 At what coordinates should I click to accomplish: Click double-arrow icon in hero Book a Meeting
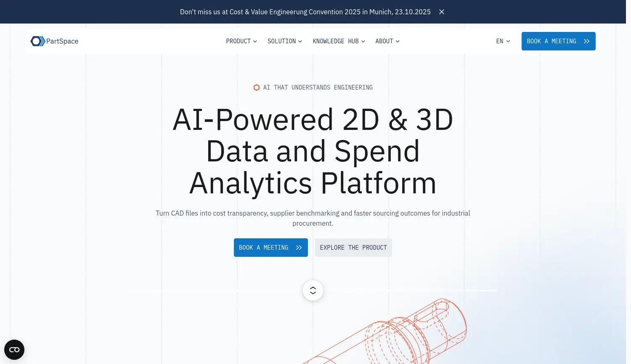299,248
